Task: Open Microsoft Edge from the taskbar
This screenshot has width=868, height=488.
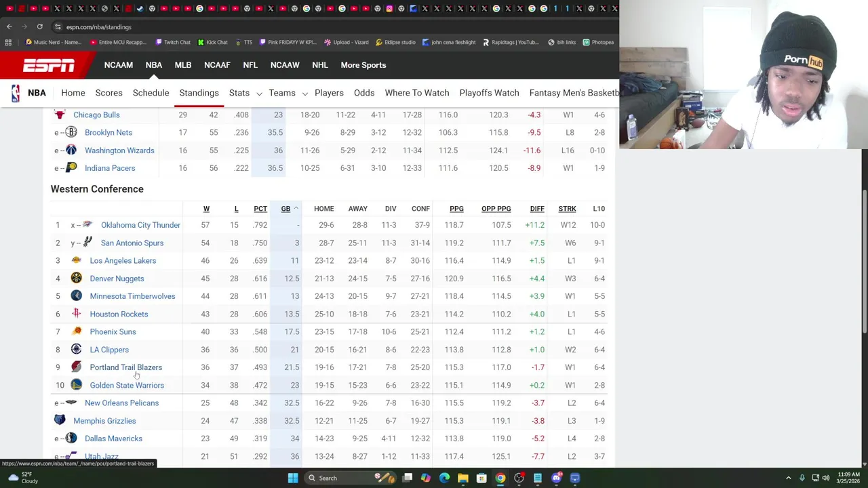Action: click(x=444, y=478)
